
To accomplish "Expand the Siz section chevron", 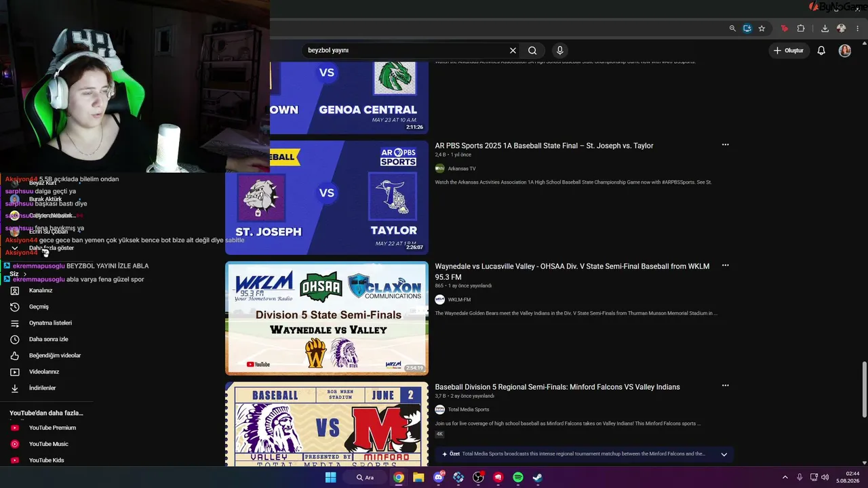I will [25, 274].
